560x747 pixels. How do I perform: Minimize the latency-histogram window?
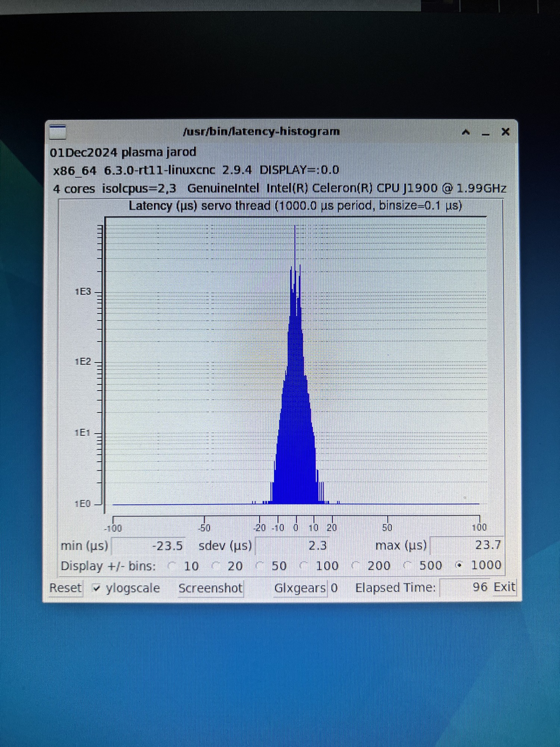pos(485,134)
